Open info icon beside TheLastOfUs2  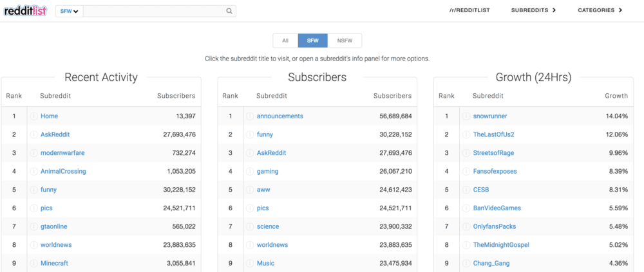[x=466, y=134]
